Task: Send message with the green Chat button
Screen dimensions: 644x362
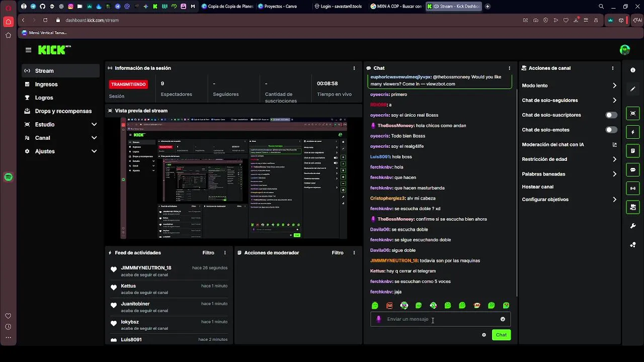Action: (x=501, y=335)
